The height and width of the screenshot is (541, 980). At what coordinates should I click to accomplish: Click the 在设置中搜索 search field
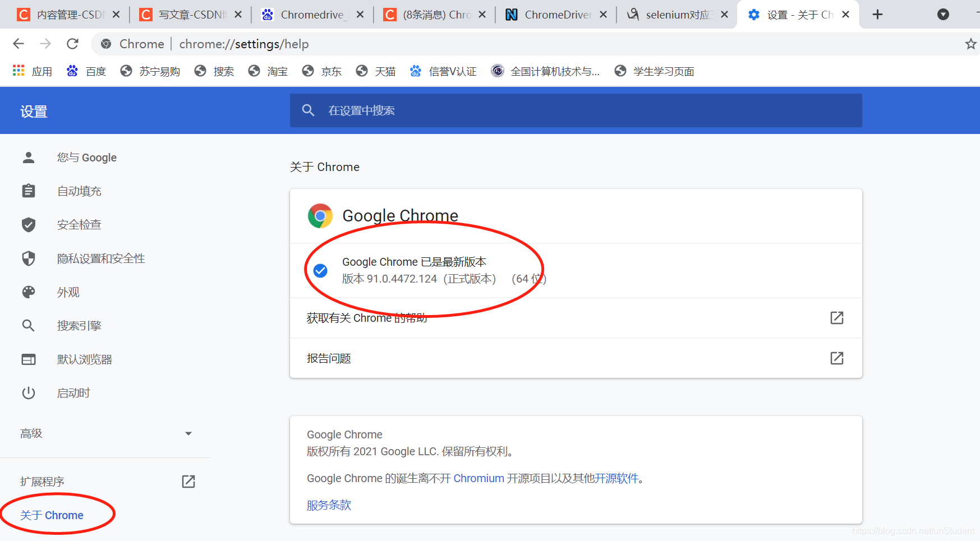576,110
